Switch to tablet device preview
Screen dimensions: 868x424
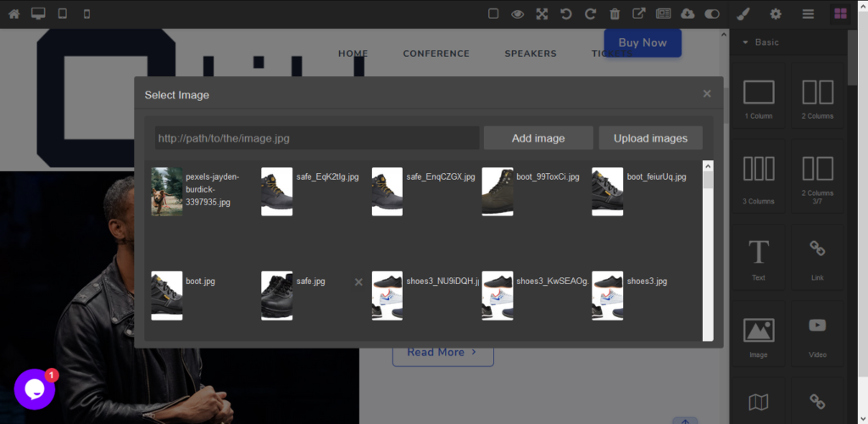[x=62, y=14]
